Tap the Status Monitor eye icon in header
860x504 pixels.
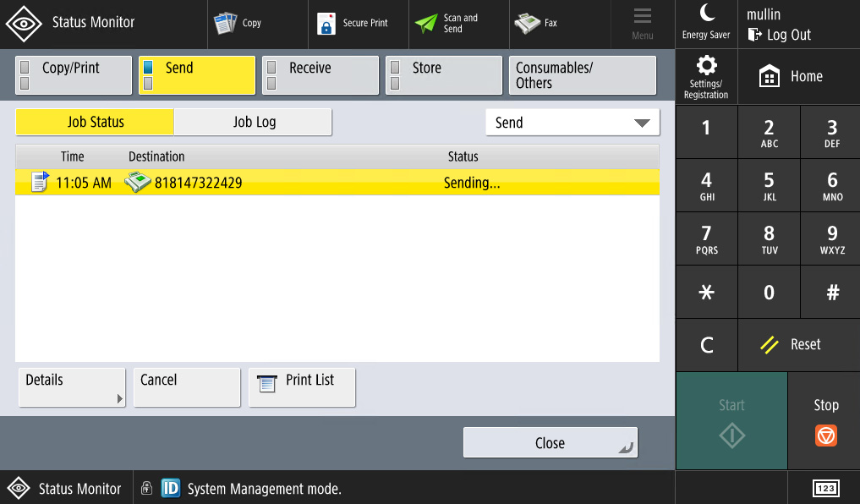pos(23,23)
